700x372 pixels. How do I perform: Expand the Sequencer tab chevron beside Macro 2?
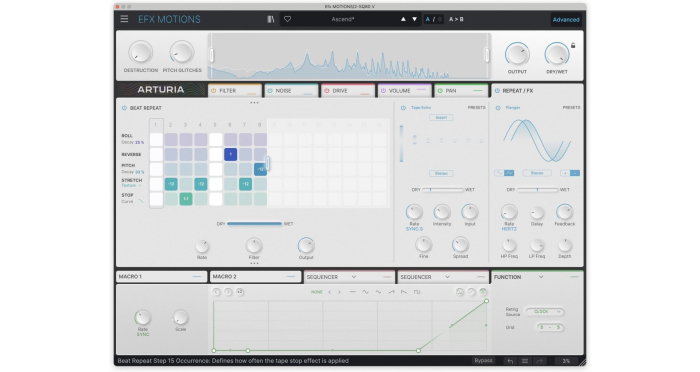pos(354,277)
